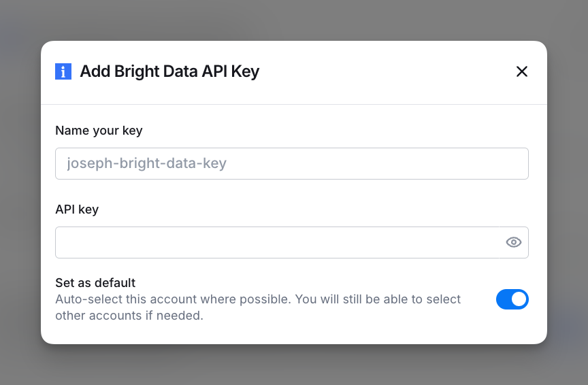
Task: Click the joseph-bright-data-key placeholder text
Action: pos(146,163)
